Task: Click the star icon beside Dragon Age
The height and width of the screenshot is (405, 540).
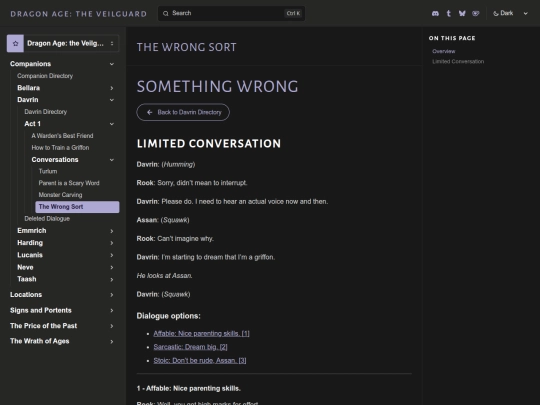Action: [x=15, y=43]
